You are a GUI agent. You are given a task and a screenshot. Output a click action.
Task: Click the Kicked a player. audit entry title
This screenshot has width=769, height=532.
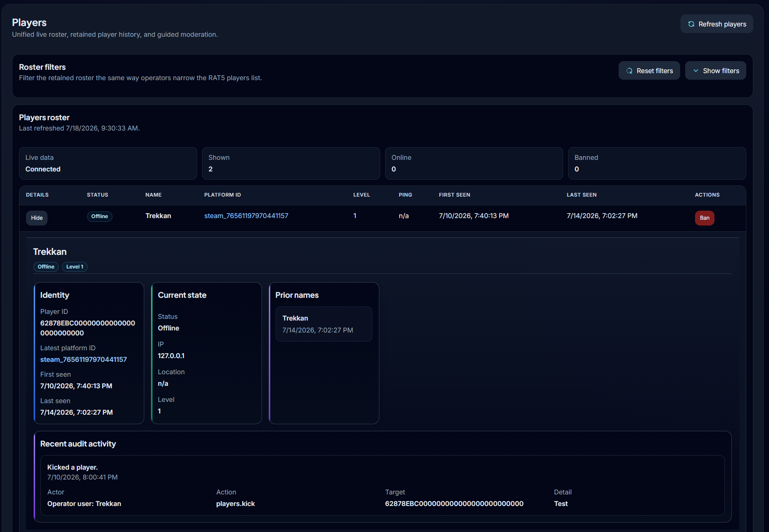tap(72, 467)
